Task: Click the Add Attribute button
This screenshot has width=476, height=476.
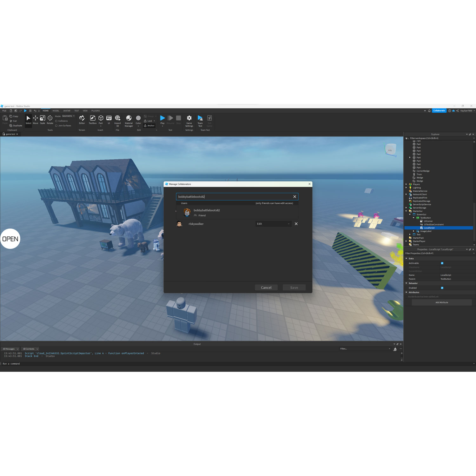Action: point(442,302)
